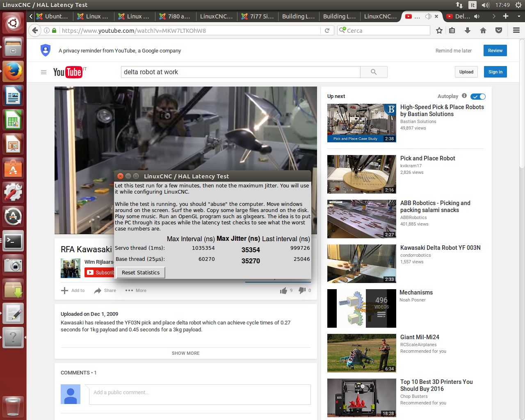
Task: Open system sound volume indicator
Action: point(486,5)
